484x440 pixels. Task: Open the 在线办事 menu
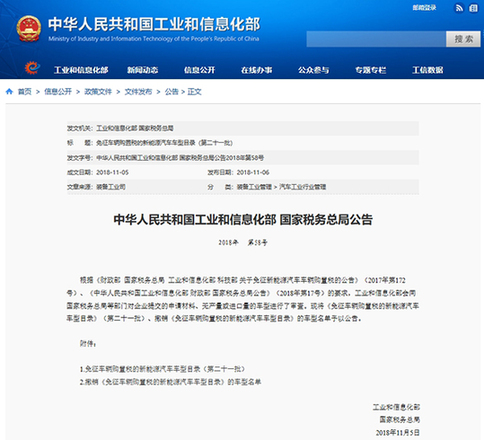(256, 70)
